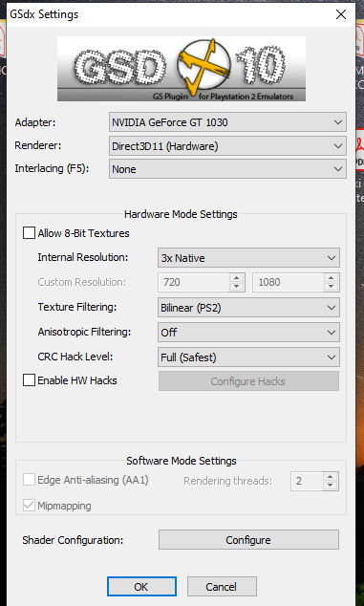Screen dimensions: 364x606
Task: Open Shader Configuration with the Configure button
Action: pos(248,540)
